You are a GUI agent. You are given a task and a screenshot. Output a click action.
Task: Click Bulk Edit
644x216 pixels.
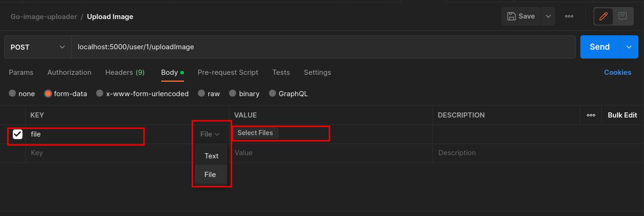(x=622, y=115)
